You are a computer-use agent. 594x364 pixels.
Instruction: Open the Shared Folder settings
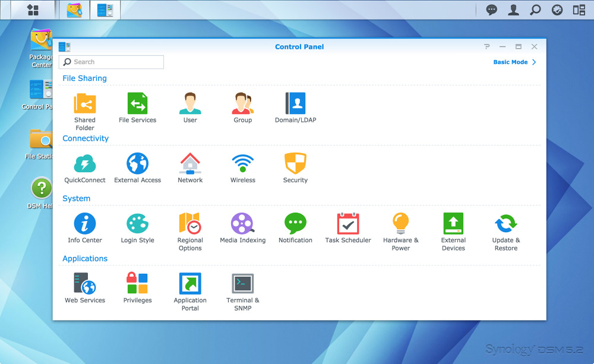[x=84, y=104]
